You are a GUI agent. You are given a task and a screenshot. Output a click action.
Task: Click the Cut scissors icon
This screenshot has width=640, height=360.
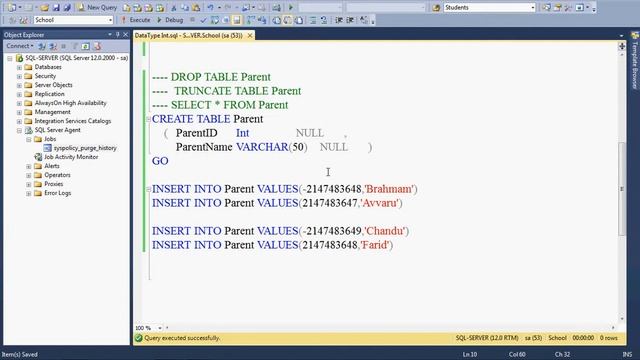(x=173, y=7)
